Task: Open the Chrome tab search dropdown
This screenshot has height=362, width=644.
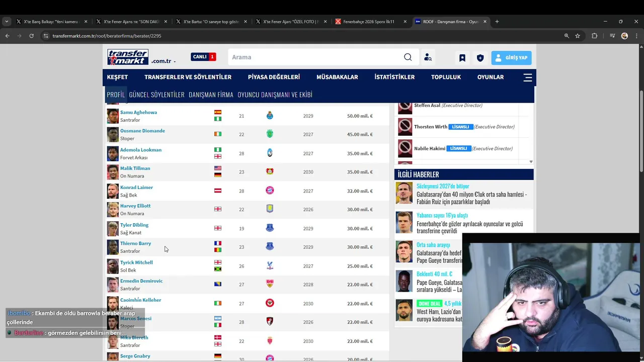Action: point(7,22)
